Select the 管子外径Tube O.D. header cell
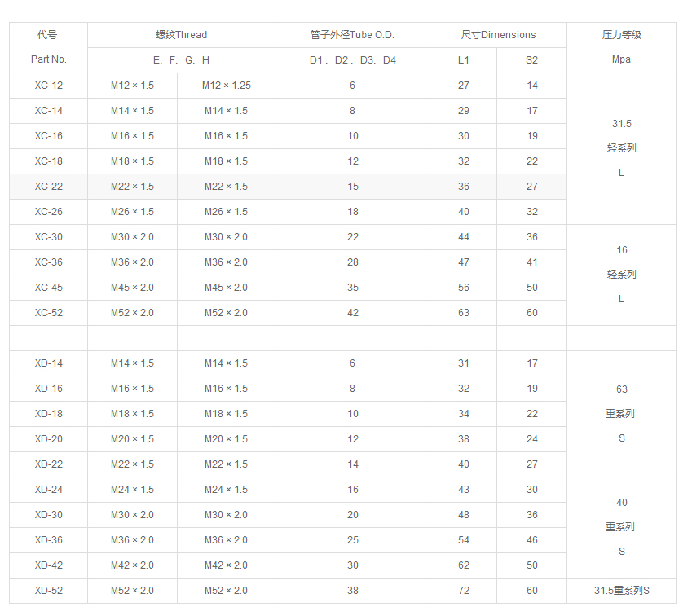 352,35
